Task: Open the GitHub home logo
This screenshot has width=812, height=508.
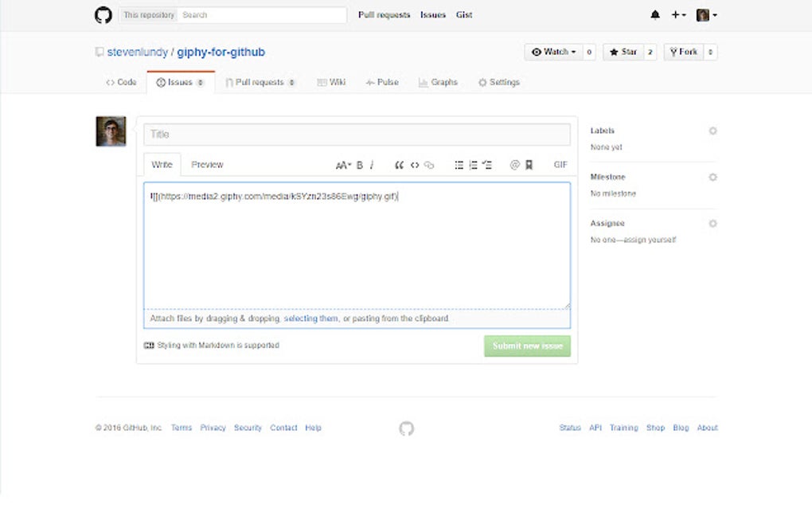Action: 103,15
